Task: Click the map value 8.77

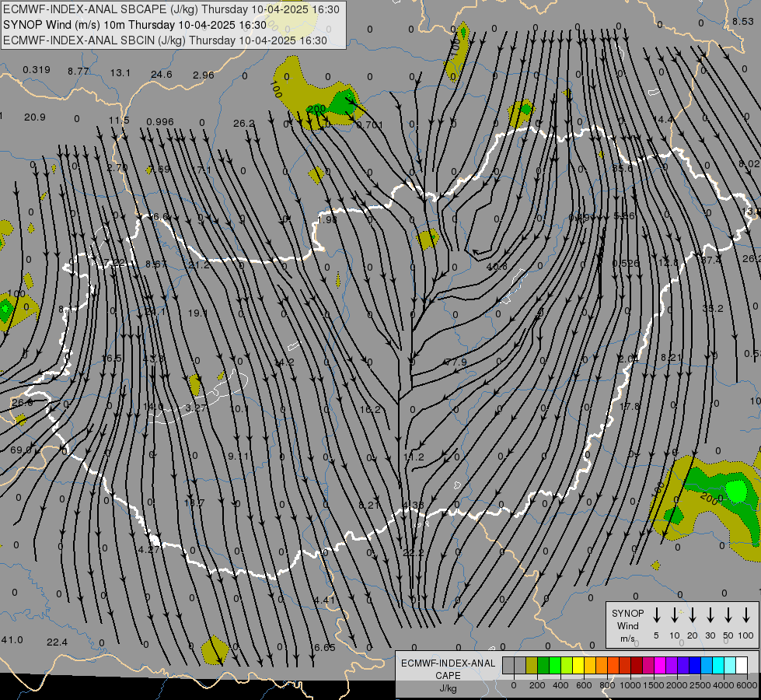Action: (79, 71)
